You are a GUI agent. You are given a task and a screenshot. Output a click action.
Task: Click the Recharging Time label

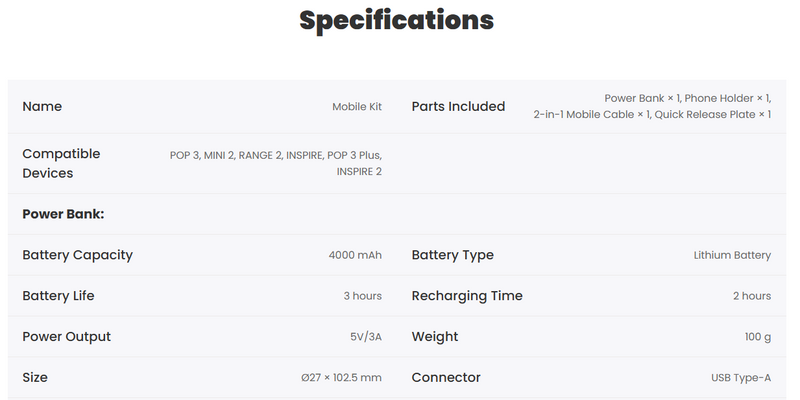[467, 296]
